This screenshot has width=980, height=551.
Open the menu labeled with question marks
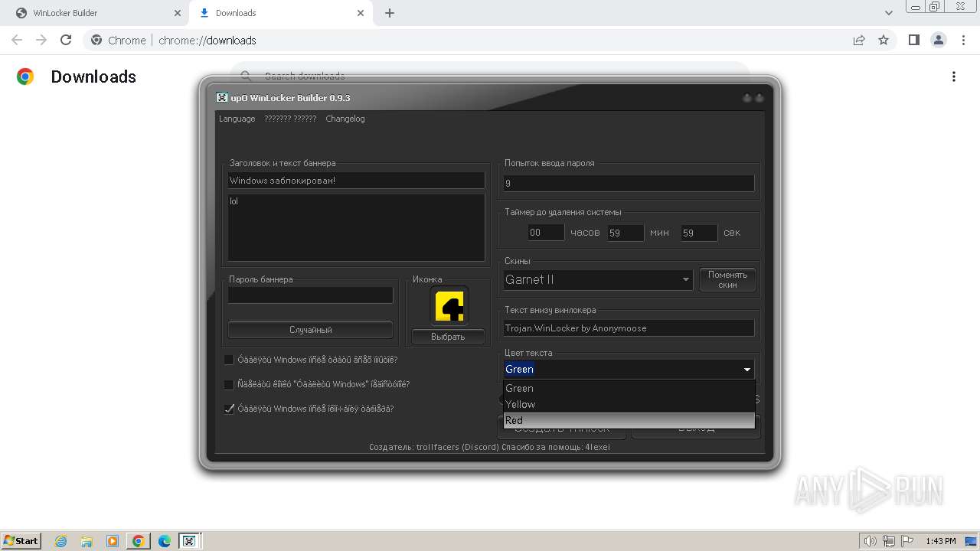(290, 119)
